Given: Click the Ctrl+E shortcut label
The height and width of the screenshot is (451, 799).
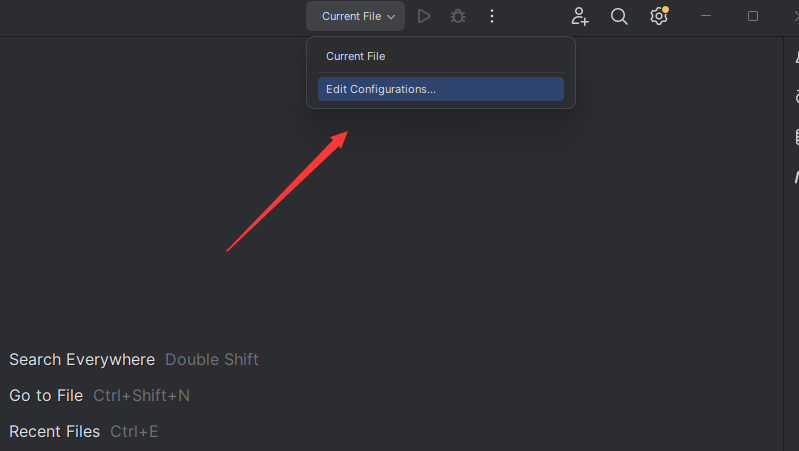Looking at the screenshot, I should 134,431.
